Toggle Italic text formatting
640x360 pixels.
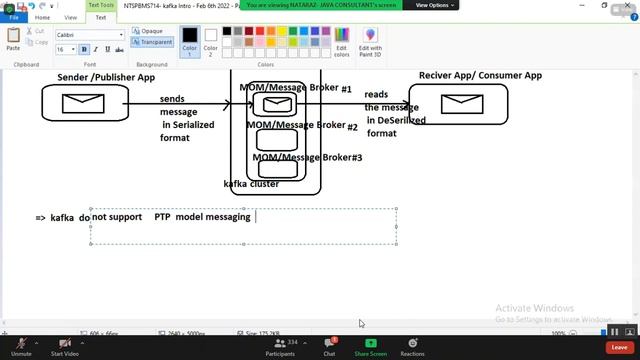click(x=96, y=49)
